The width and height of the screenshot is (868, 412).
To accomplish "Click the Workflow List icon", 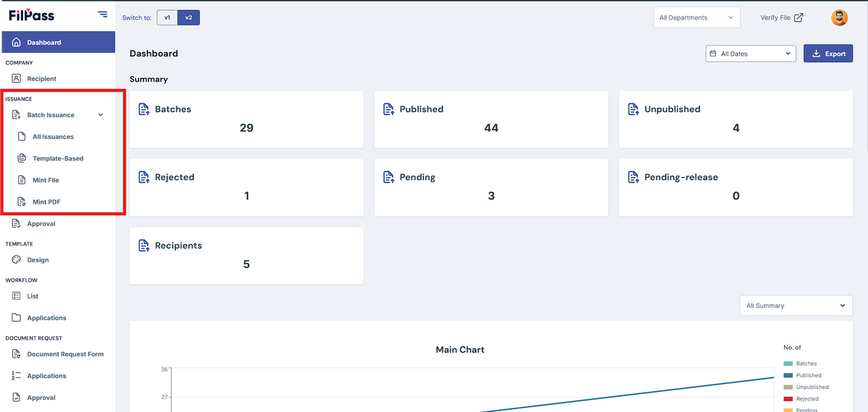I will coord(17,296).
